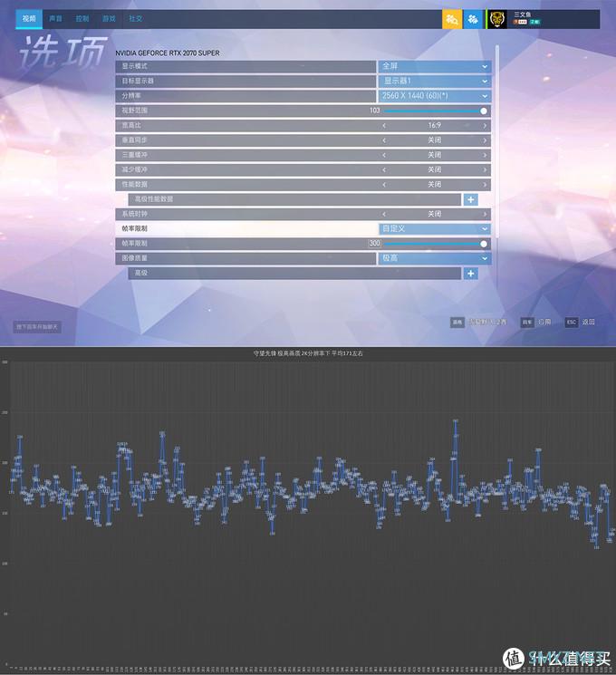The width and height of the screenshot is (616, 675).
Task: Click the restore defaults button at the bottom
Action: click(x=478, y=322)
